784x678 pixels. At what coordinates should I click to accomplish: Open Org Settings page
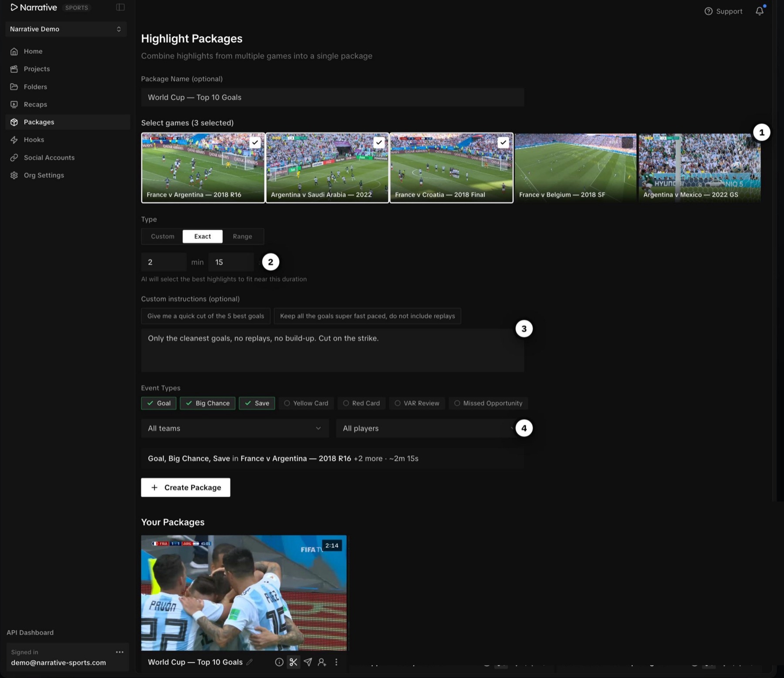pyautogui.click(x=68, y=175)
